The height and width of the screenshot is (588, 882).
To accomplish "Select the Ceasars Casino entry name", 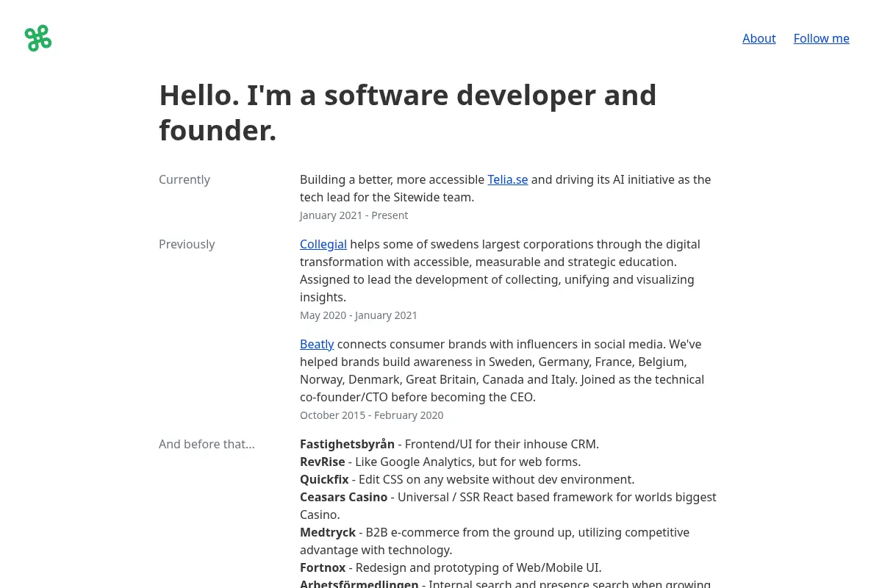I will tap(343, 497).
